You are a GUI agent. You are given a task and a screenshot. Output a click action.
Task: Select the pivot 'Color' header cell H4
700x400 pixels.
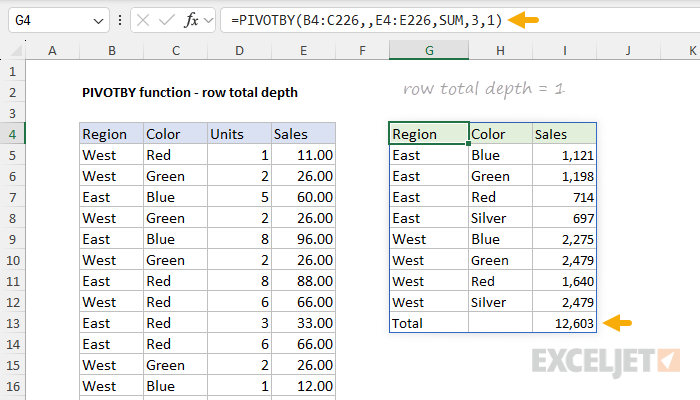pos(500,134)
